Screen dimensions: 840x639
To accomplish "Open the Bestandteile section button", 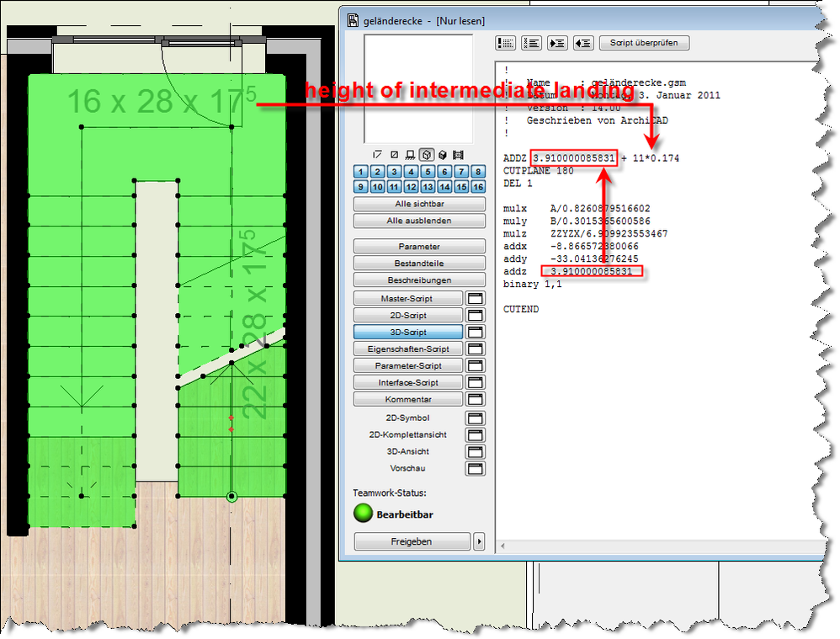I will [419, 264].
